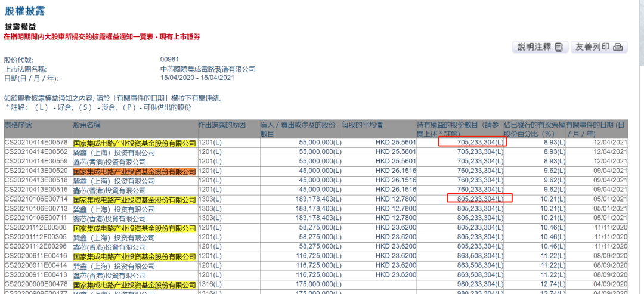Click form serial number CS20201112E00296
Image resolution: width=644 pixels, height=294 pixels.
(x=35, y=247)
